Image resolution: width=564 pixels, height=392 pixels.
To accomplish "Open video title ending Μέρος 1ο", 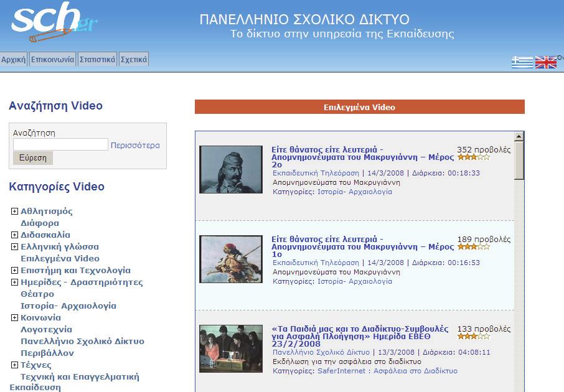I will pos(362,246).
